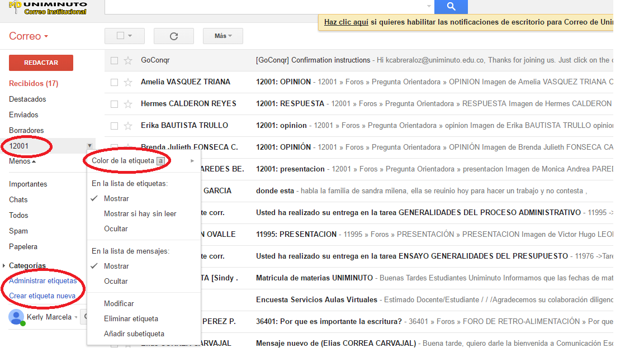644x362 pixels.
Task: Click the UNIMINUTO Correo Institucional logo
Action: [48, 7]
